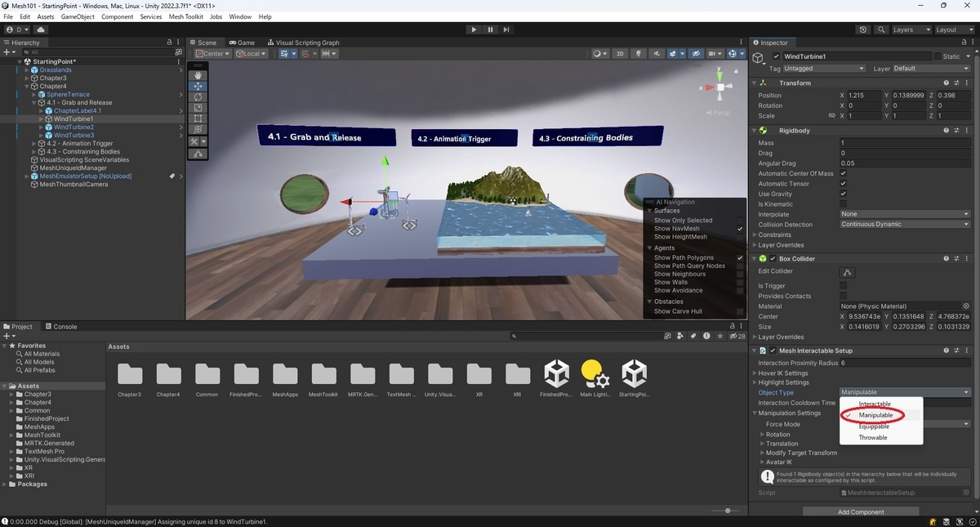Select the Move tool in Scene toolbar
Screen dimensions: 980x527
[x=197, y=86]
